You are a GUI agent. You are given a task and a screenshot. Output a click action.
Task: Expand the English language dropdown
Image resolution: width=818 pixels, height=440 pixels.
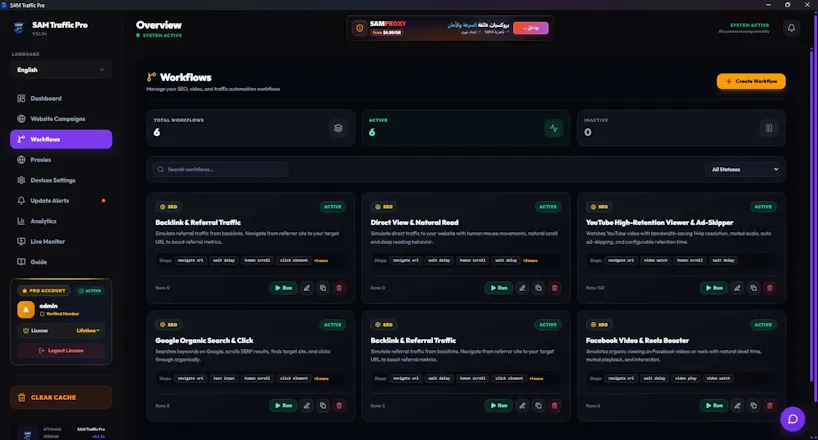(61, 70)
